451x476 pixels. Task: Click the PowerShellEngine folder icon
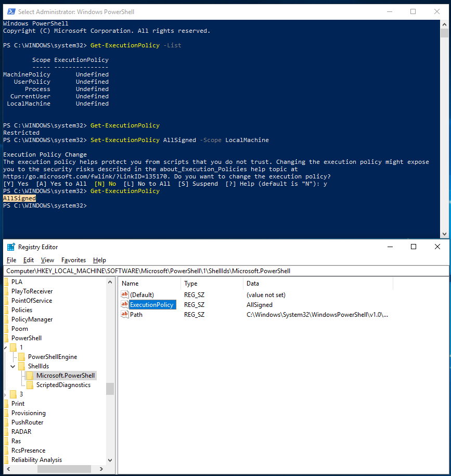pos(22,356)
